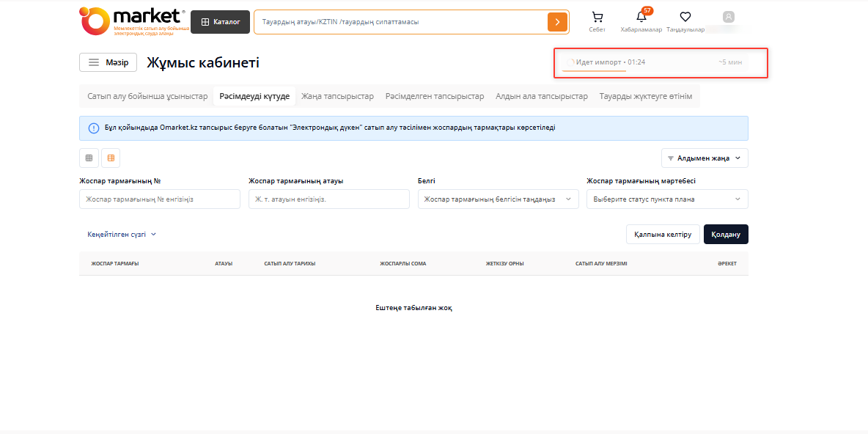
Task: Switch to grid view icon
Action: pyautogui.click(x=89, y=158)
